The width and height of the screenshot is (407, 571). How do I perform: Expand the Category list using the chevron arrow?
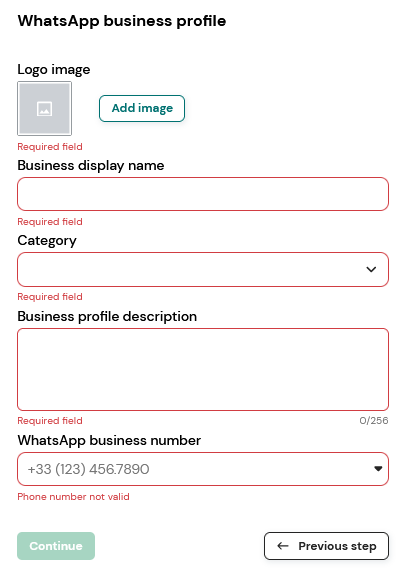371,269
